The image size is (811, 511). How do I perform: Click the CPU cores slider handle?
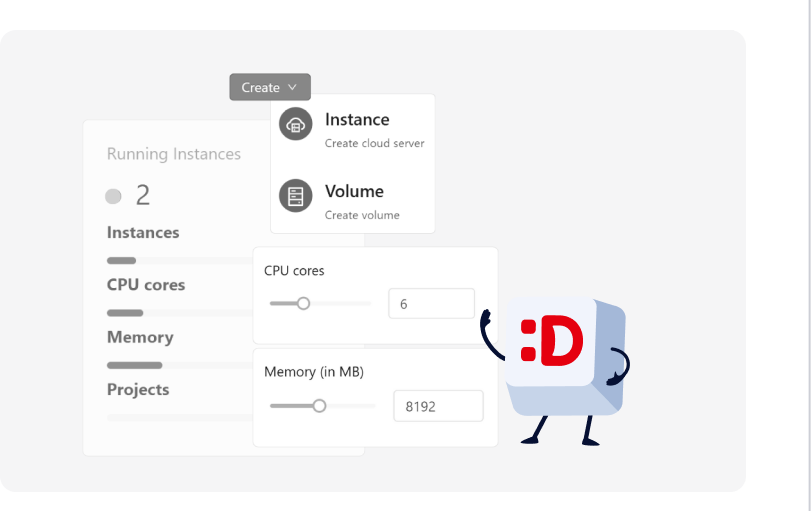304,303
